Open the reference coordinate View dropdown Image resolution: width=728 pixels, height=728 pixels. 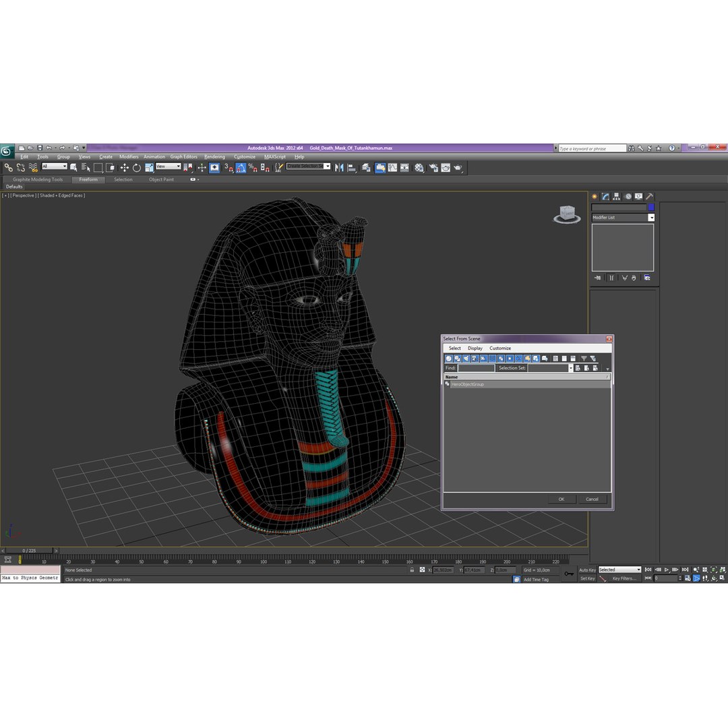point(168,166)
